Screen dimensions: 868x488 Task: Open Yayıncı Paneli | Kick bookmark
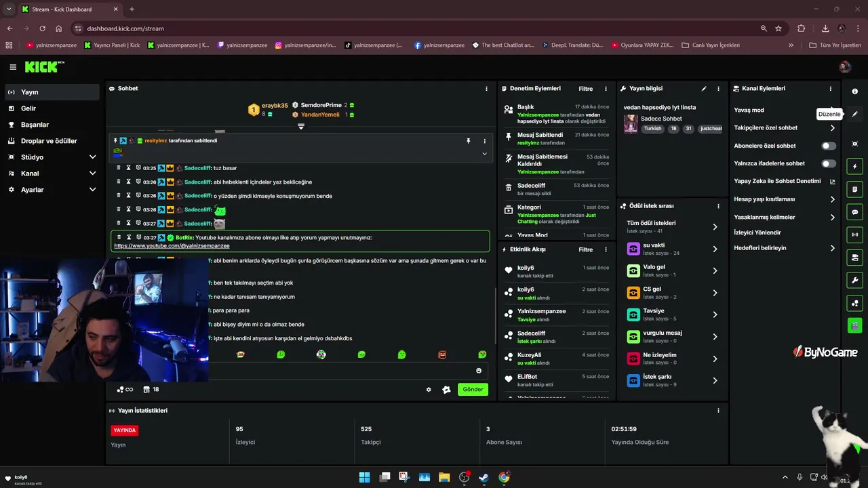click(x=112, y=45)
